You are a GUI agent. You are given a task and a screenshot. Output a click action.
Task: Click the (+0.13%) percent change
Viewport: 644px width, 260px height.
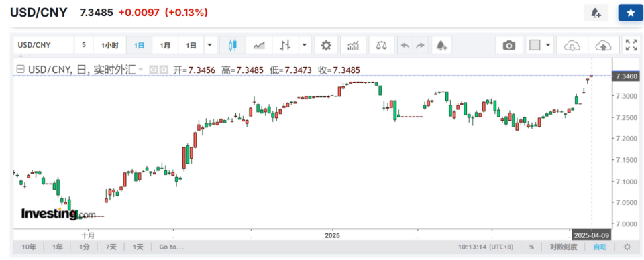pyautogui.click(x=186, y=13)
